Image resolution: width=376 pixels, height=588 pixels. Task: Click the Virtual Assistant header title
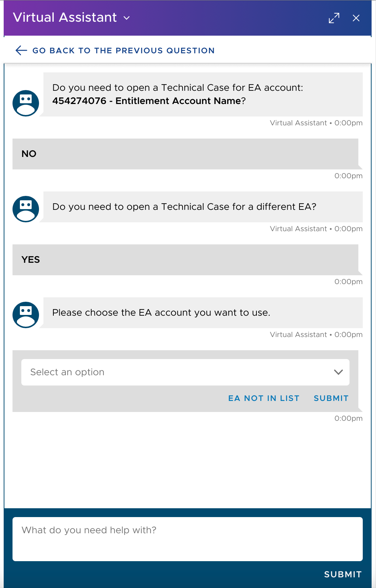coord(65,18)
